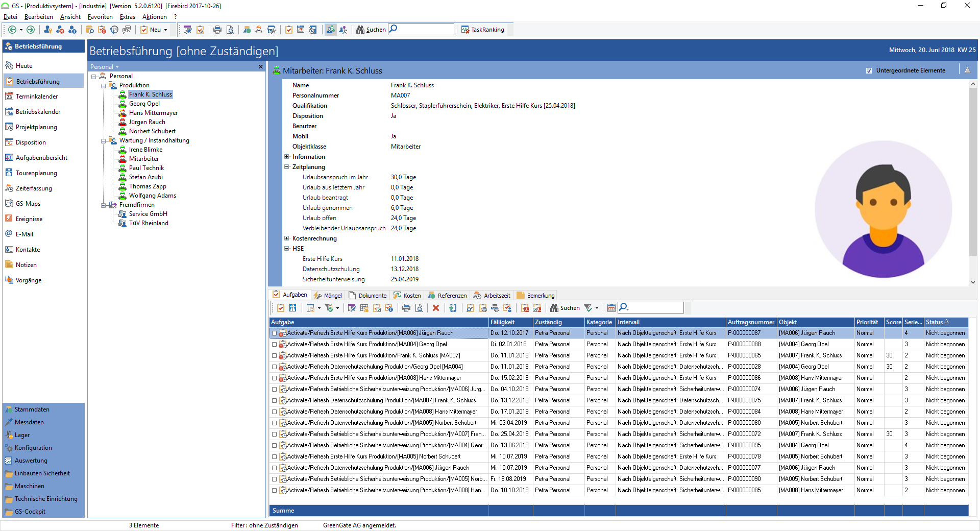
Task: Select Georg Opel in the Personal tree
Action: pyautogui.click(x=144, y=104)
